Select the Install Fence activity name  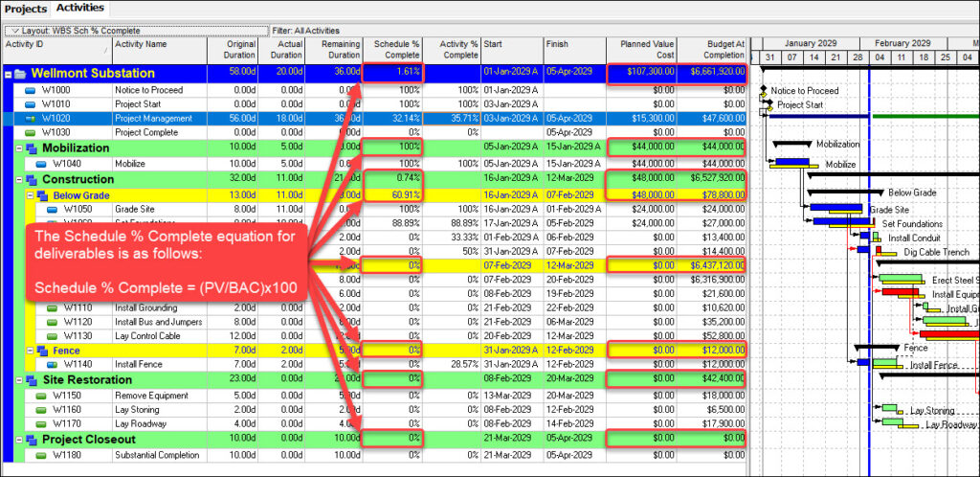[139, 364]
